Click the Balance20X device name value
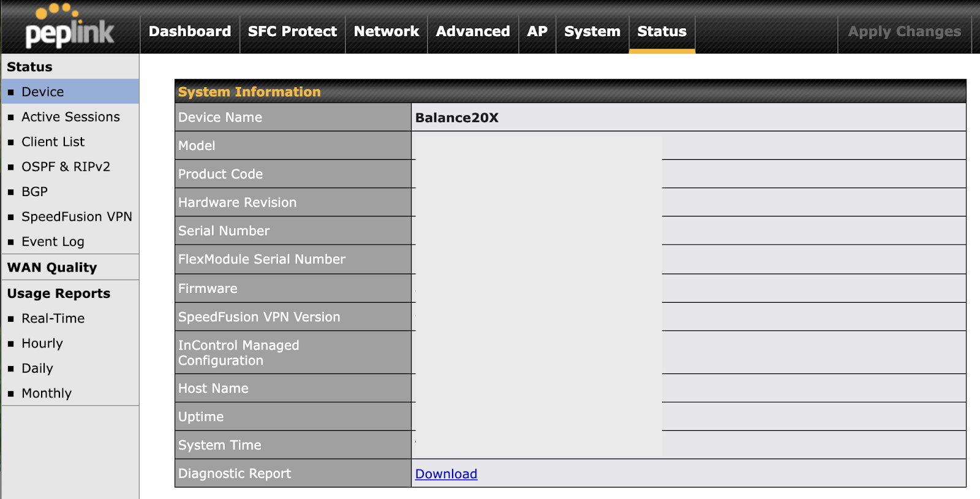This screenshot has width=980, height=499. coord(457,118)
